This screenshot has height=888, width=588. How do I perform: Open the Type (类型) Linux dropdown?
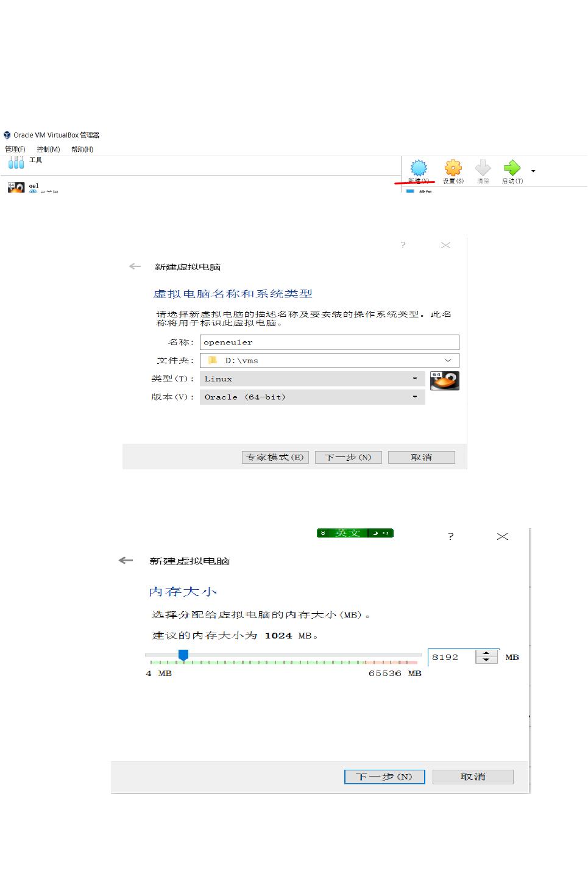(x=312, y=379)
